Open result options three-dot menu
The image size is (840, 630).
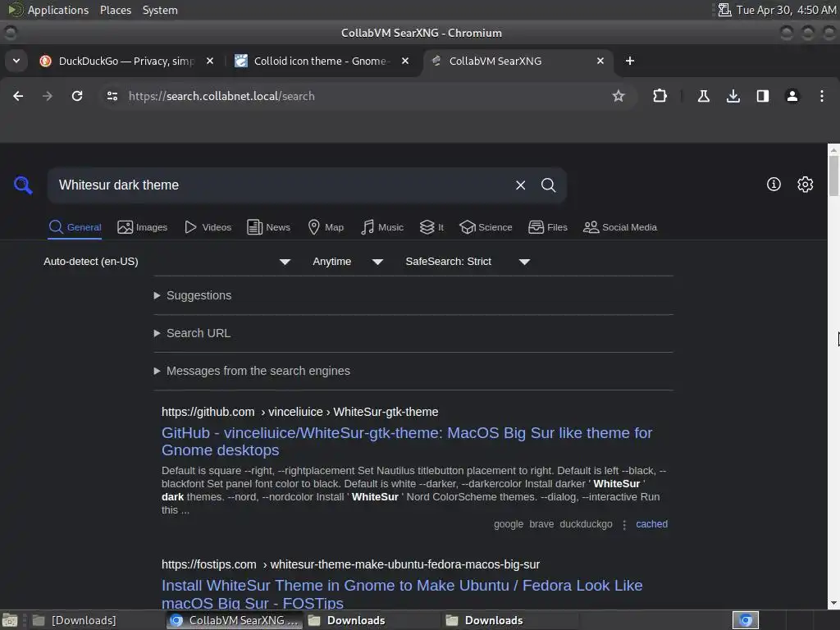pos(624,524)
